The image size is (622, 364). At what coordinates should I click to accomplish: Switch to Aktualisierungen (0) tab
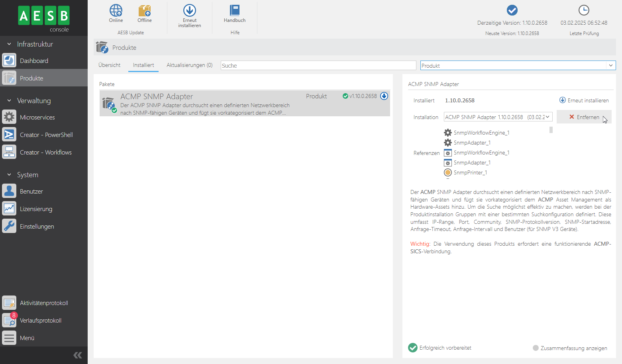click(189, 65)
